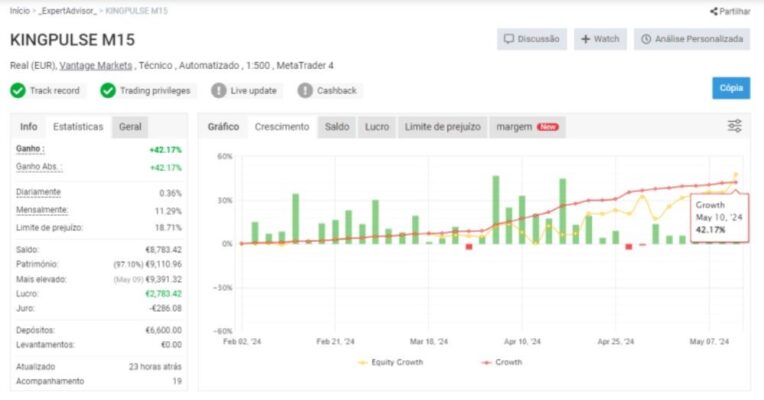Select the Lucro chart tab
The width and height of the screenshot is (764, 400).
click(x=377, y=127)
